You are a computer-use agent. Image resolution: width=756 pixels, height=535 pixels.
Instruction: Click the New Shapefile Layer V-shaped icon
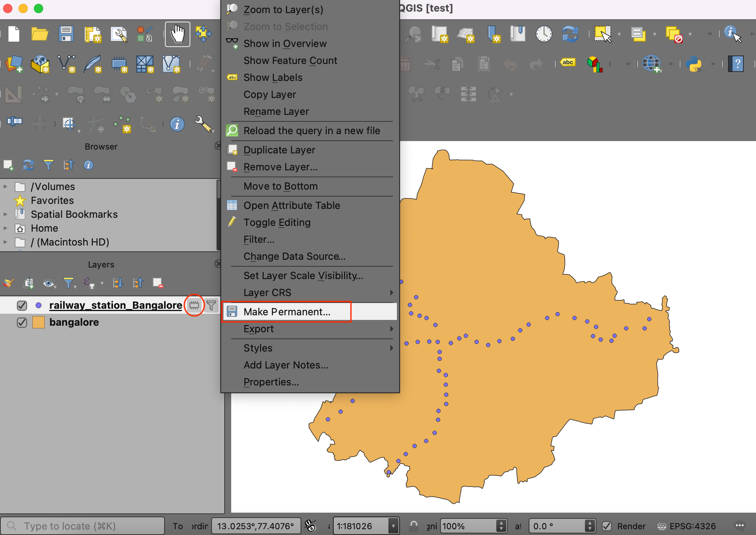[x=66, y=64]
